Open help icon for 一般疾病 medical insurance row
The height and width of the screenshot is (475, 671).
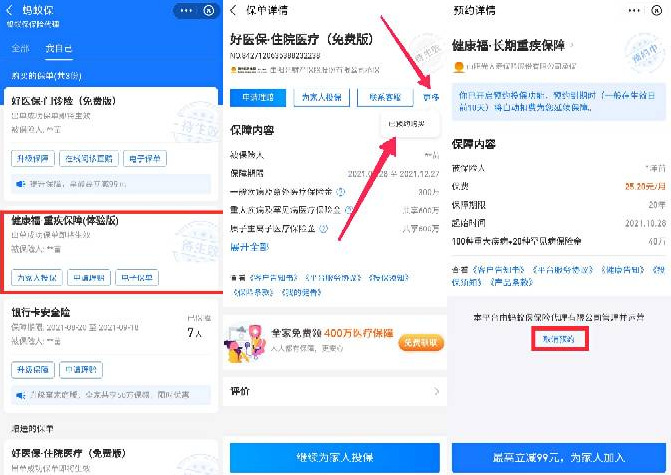coord(341,192)
